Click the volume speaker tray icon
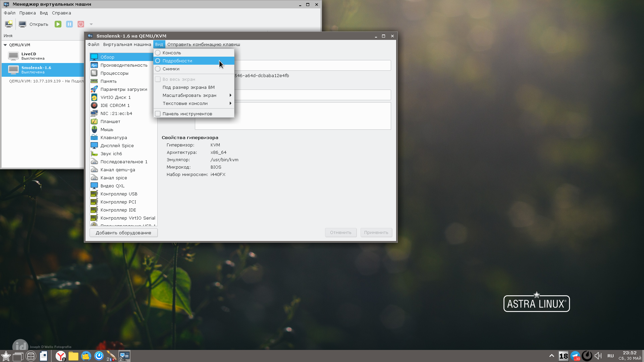The height and width of the screenshot is (362, 644). pyautogui.click(x=598, y=356)
